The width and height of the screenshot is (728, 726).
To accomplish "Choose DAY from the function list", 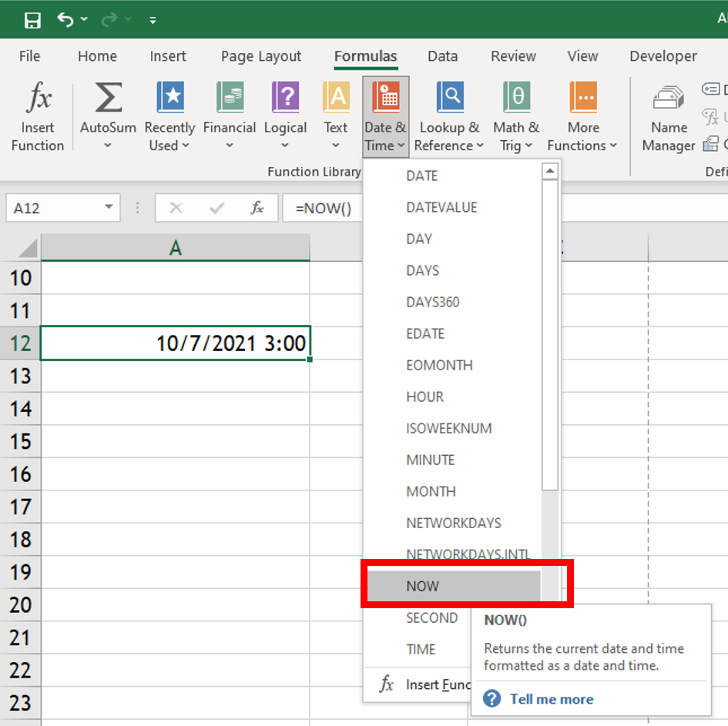I will click(x=452, y=239).
